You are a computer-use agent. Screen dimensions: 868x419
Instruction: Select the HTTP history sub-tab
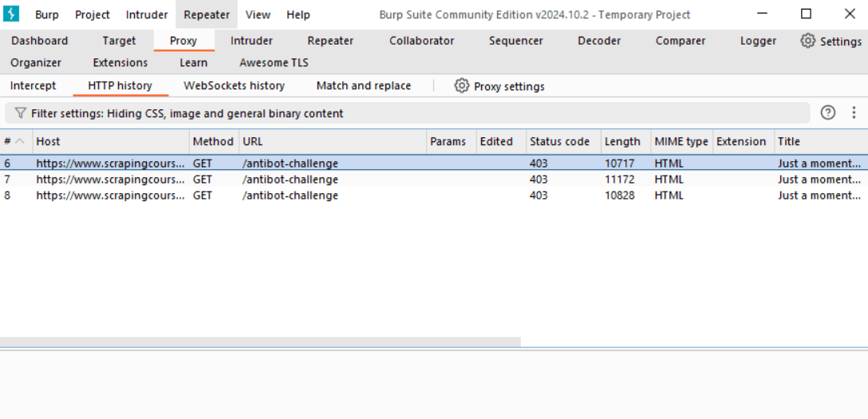120,85
